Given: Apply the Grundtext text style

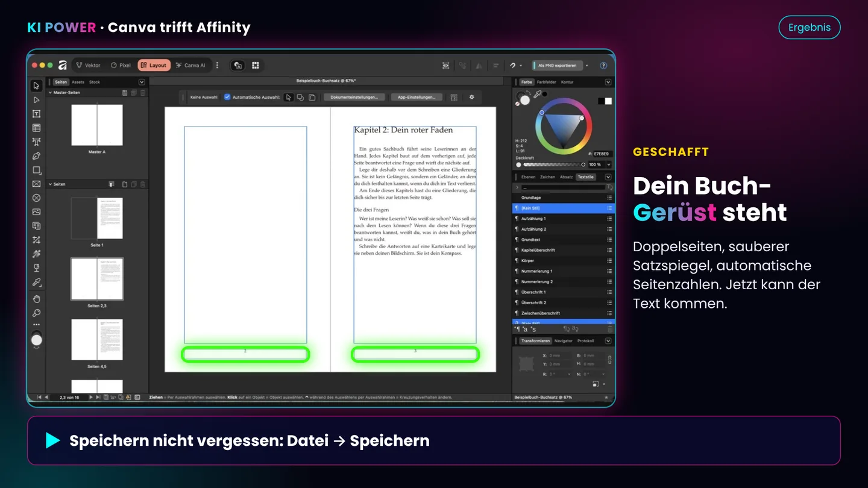Looking at the screenshot, I should tap(563, 240).
